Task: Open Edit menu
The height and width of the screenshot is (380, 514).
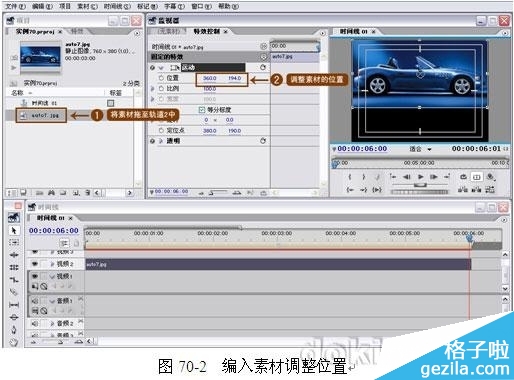Action: click(42, 6)
